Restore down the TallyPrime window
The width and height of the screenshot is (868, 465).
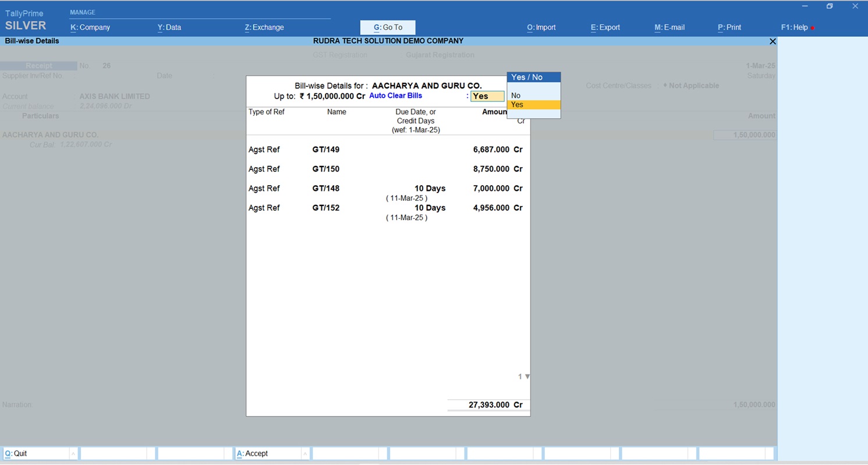coord(830,6)
